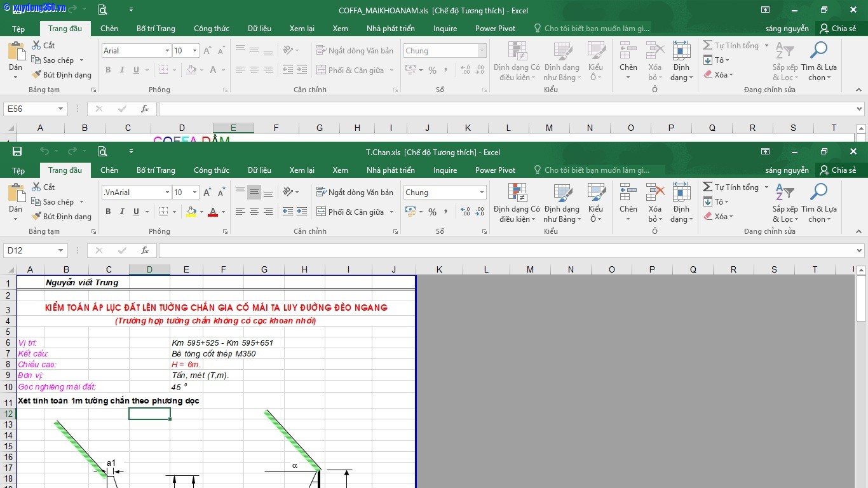This screenshot has width=868, height=488.
Task: Open Công thức tab in T.Chan.xls window
Action: tap(211, 170)
